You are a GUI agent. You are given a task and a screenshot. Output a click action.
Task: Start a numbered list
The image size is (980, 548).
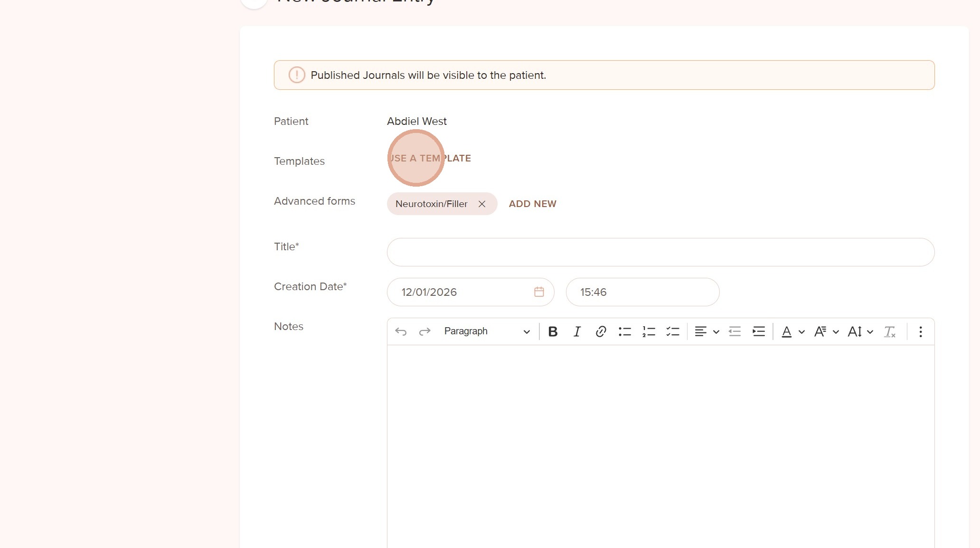(649, 331)
